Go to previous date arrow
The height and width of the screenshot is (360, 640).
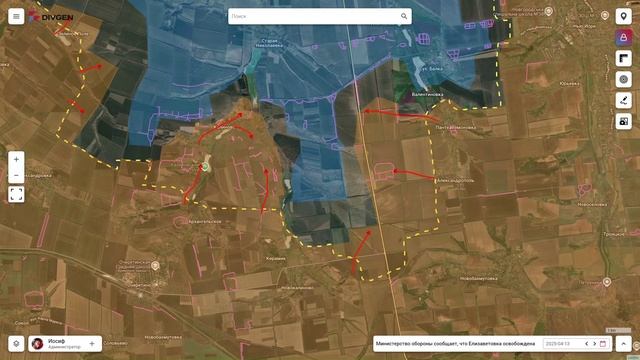tap(587, 344)
